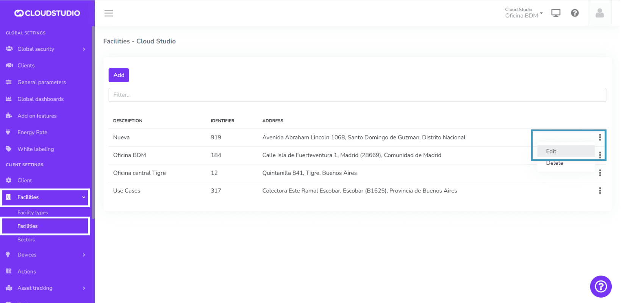
Task: Collapse the Facilities submenu chevron
Action: [x=84, y=197]
